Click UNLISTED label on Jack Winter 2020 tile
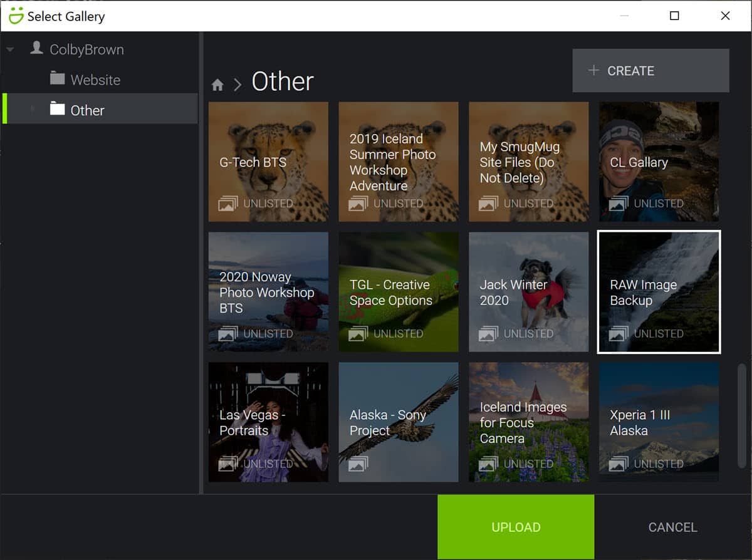 tap(529, 334)
